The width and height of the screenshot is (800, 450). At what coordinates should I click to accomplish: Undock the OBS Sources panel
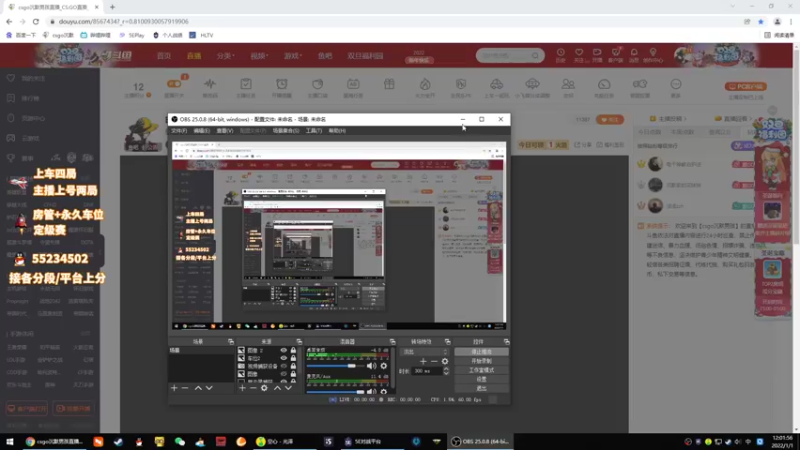[299, 341]
